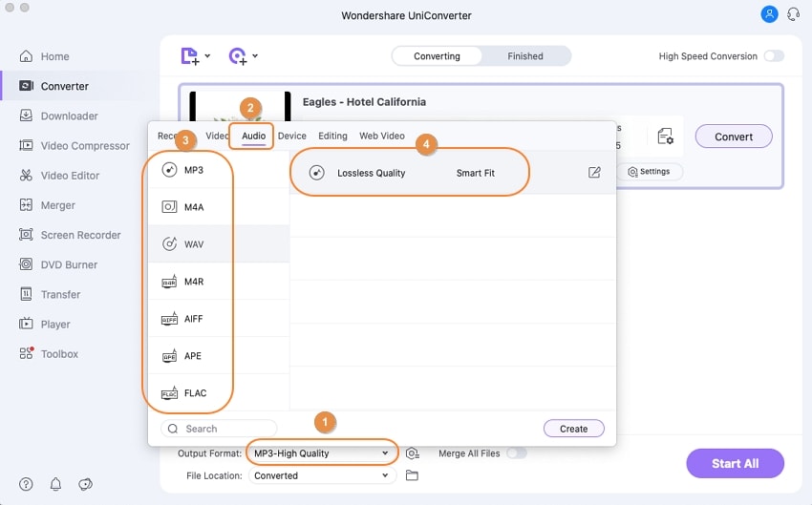Viewport: 812px width, 505px height.
Task: Expand the Load DVD dropdown arrow
Action: [255, 56]
